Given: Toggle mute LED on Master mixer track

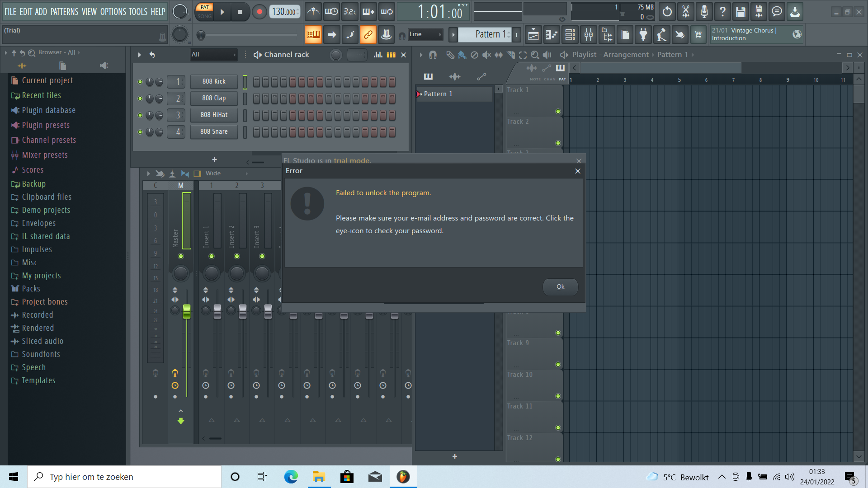Looking at the screenshot, I should [x=181, y=256].
